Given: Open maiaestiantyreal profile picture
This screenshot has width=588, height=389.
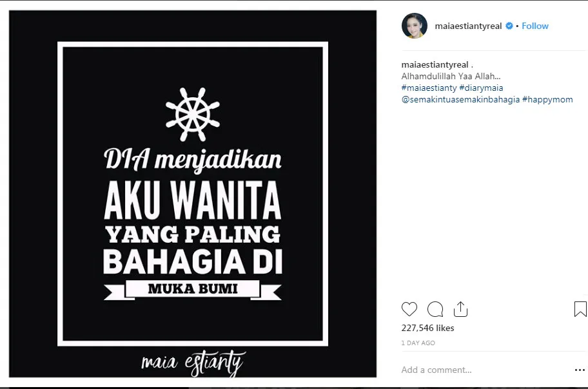Looking at the screenshot, I should 415,26.
